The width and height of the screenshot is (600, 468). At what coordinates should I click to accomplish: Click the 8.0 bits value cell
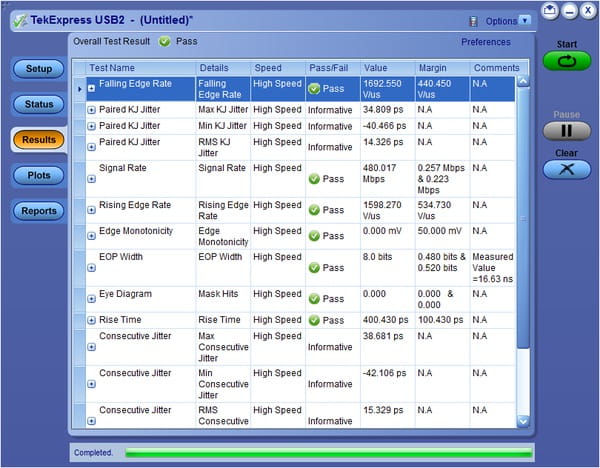click(387, 268)
